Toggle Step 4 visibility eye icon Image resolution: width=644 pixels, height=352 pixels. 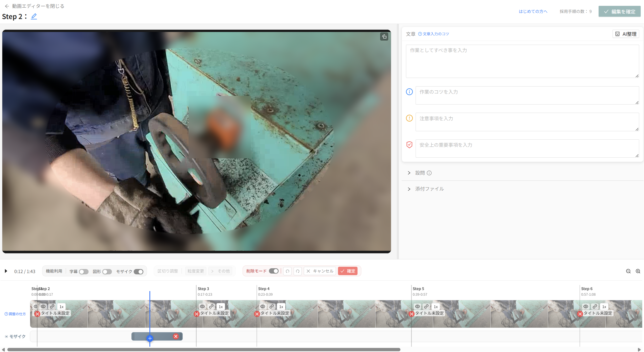(263, 306)
